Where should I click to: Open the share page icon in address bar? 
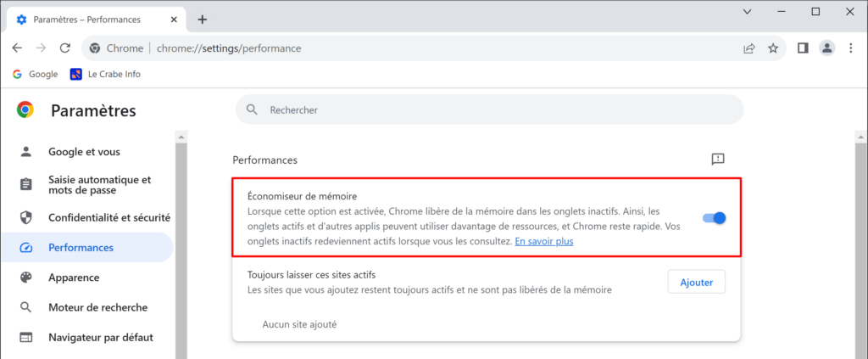pos(749,48)
